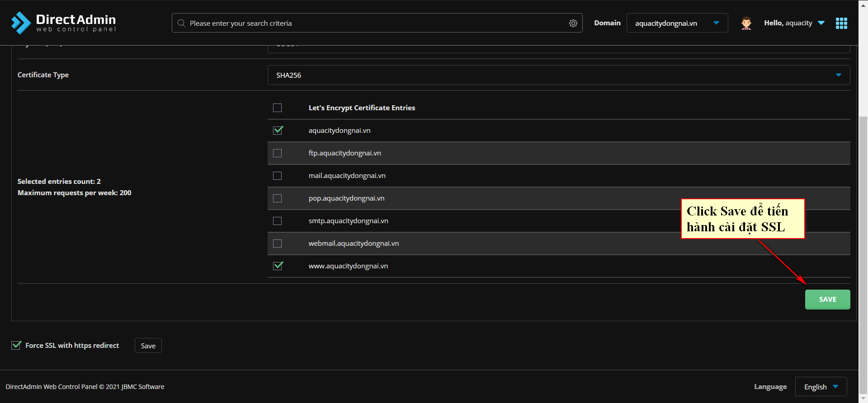Check the pop.aquacitydongnai.vn checkbox
The width and height of the screenshot is (868, 403).
coord(278,198)
